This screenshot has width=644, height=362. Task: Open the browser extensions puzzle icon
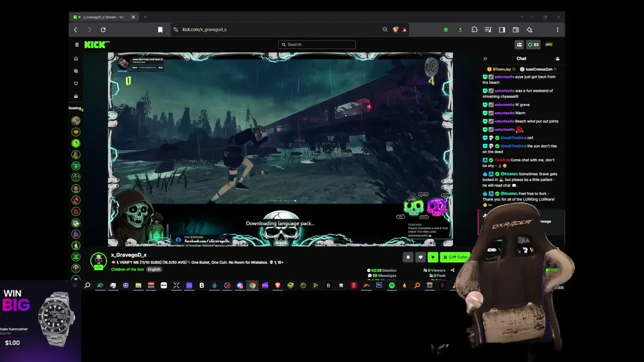pyautogui.click(x=474, y=30)
